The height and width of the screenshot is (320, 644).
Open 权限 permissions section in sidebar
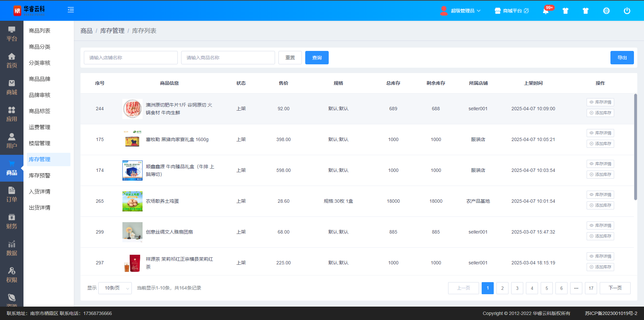[x=12, y=275]
